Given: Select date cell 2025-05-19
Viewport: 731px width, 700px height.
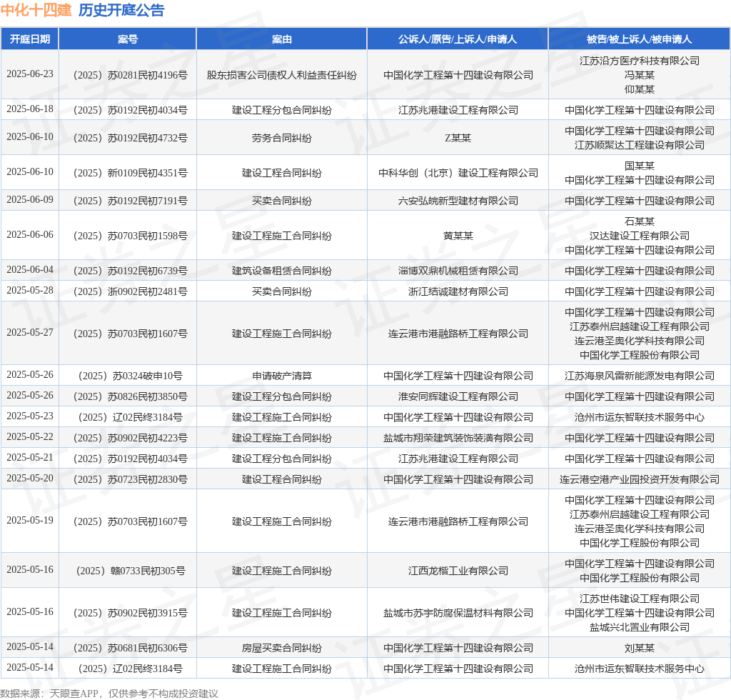Looking at the screenshot, I should pos(30,521).
